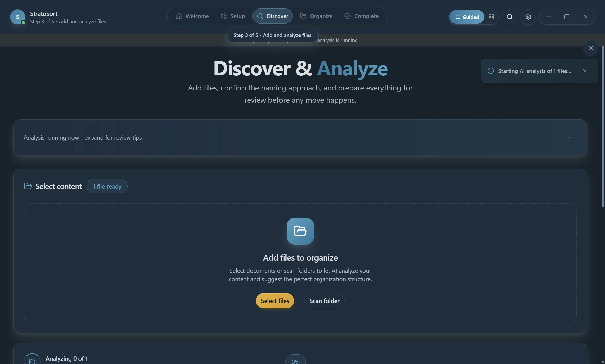Click the Select files button
Image resolution: width=605 pixels, height=364 pixels.
(x=275, y=301)
